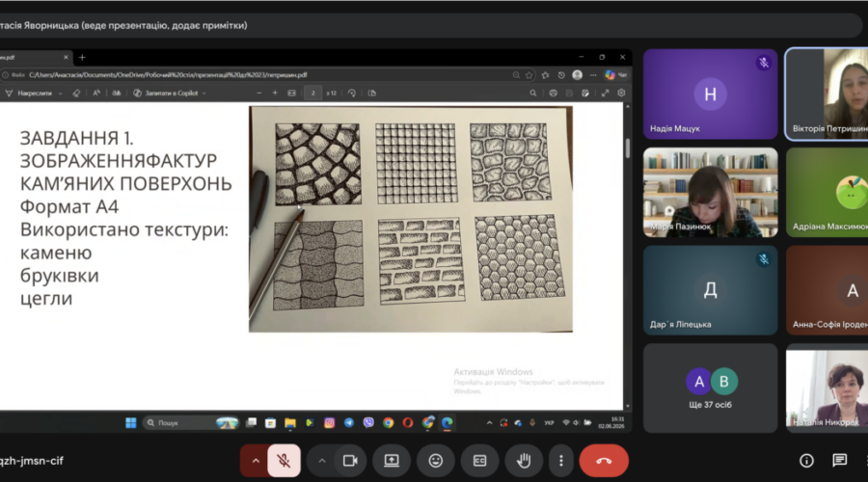Open browser History icon
This screenshot has height=482, width=868.
(x=561, y=74)
